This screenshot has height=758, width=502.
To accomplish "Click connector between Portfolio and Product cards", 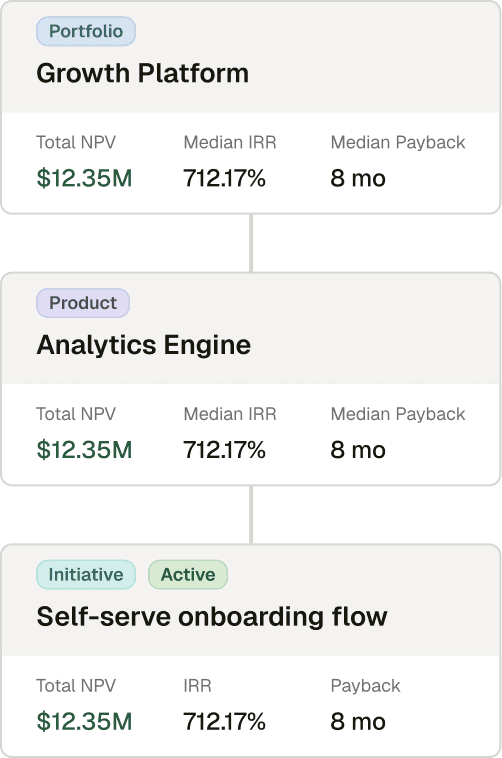I will (x=251, y=243).
